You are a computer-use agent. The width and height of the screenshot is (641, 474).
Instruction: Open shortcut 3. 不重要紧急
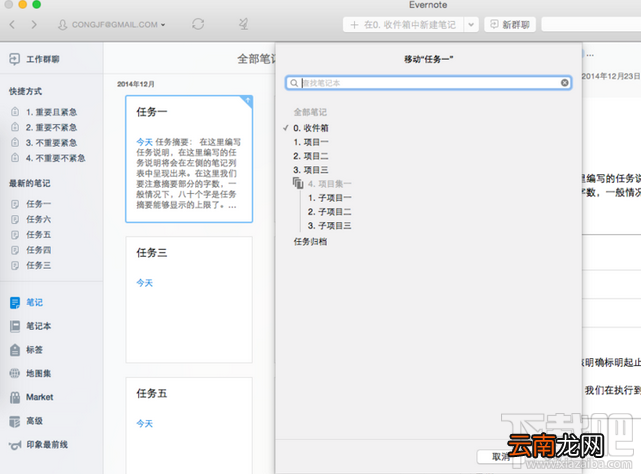point(44,143)
